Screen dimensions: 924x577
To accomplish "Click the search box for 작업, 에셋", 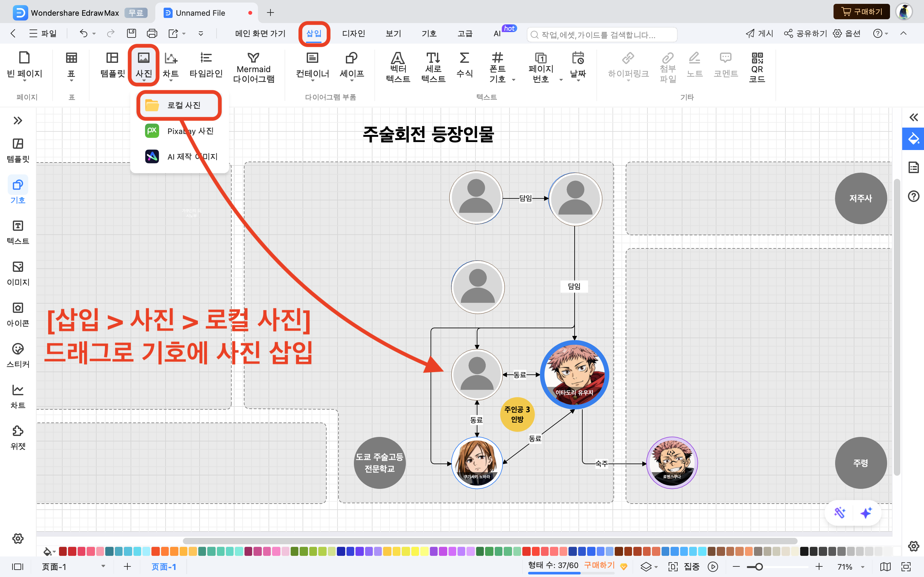I will tap(602, 35).
